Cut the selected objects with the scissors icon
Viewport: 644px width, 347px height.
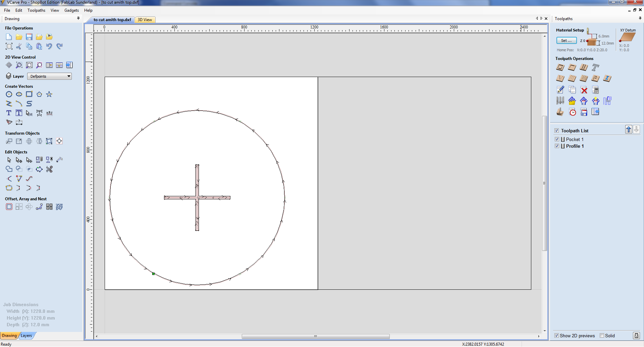pos(19,46)
